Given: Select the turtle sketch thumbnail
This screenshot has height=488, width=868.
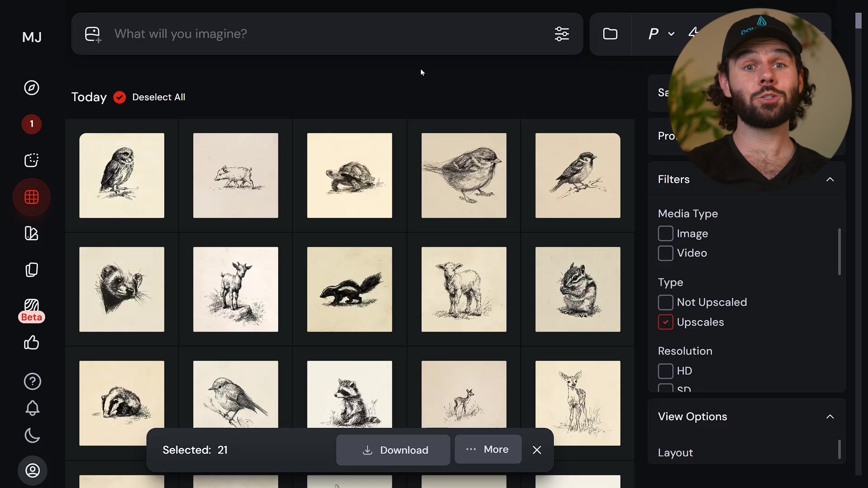Looking at the screenshot, I should pyautogui.click(x=349, y=175).
